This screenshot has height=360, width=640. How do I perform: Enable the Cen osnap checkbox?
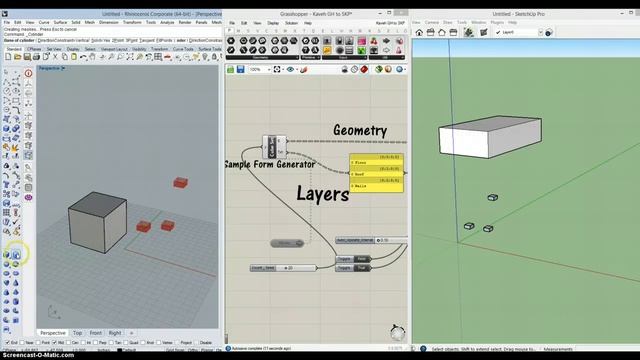point(69,342)
